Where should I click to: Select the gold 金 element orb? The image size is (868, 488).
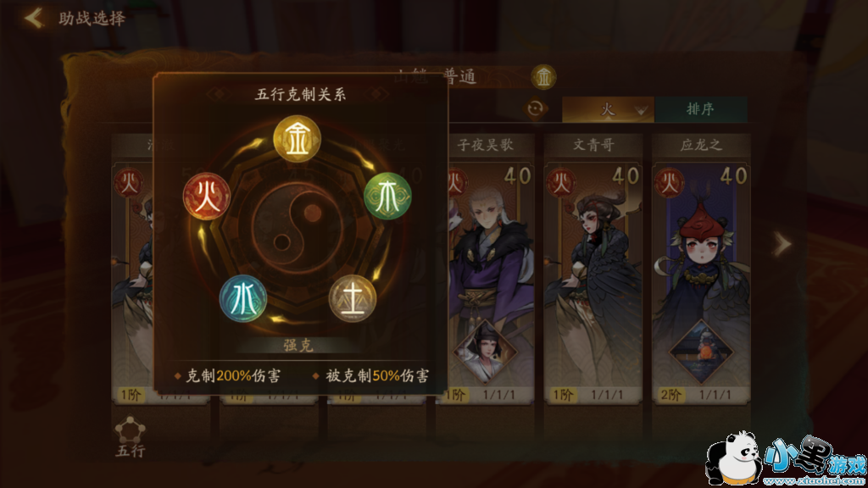pos(298,139)
